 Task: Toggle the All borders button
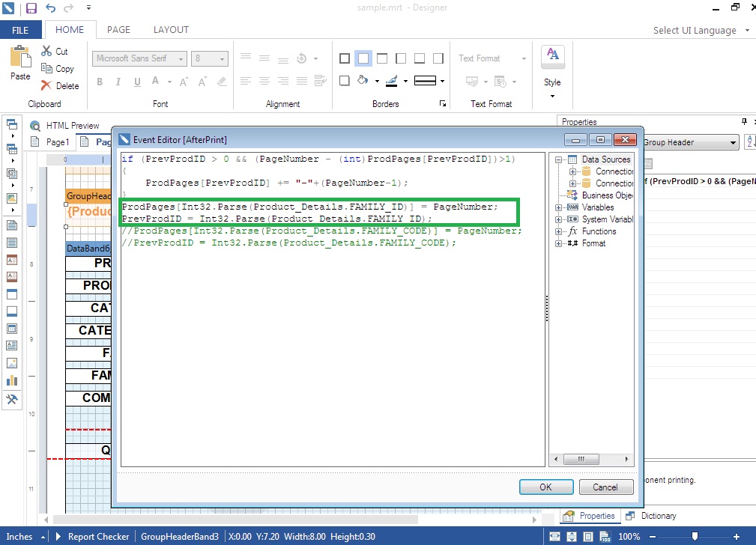coord(344,58)
